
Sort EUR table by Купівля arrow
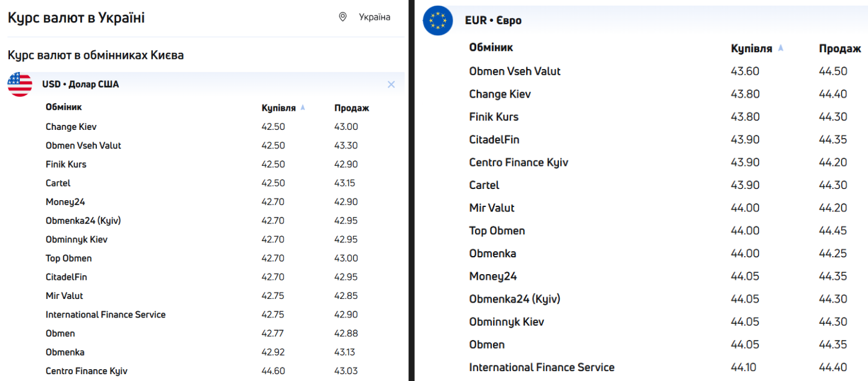tap(781, 48)
